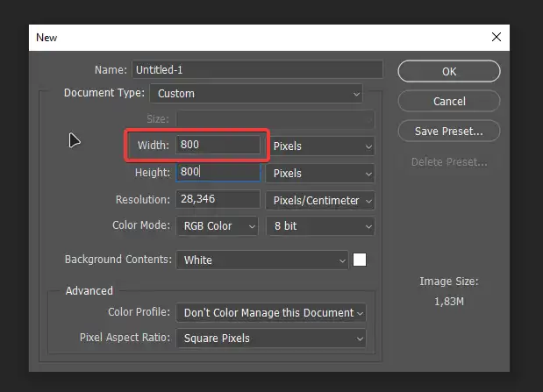Viewport: 543px width, 392px height.
Task: Open the Document Type dropdown
Action: [x=256, y=93]
